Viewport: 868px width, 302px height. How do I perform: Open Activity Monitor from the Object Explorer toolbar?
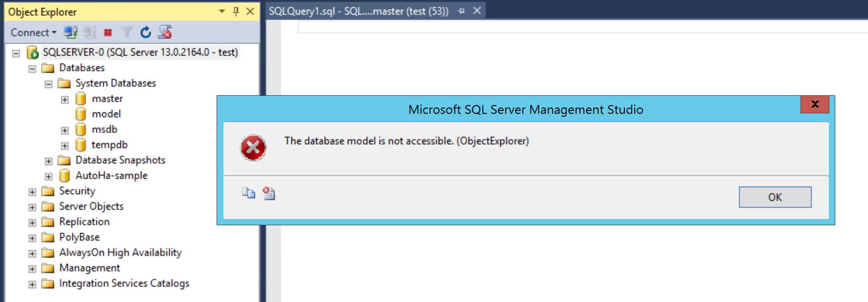165,32
